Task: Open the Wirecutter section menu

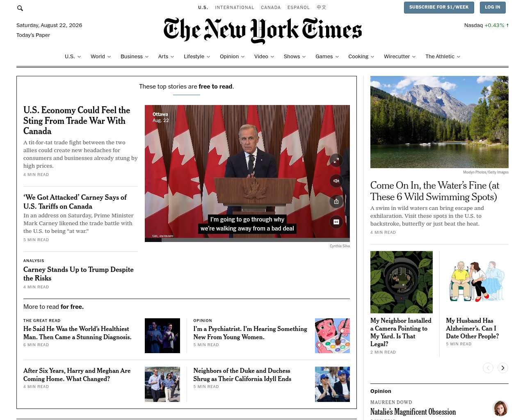Action: tap(400, 57)
